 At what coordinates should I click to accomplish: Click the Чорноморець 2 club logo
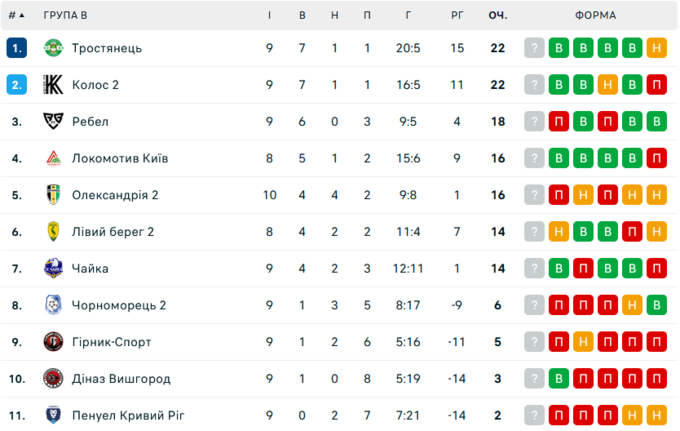53,305
